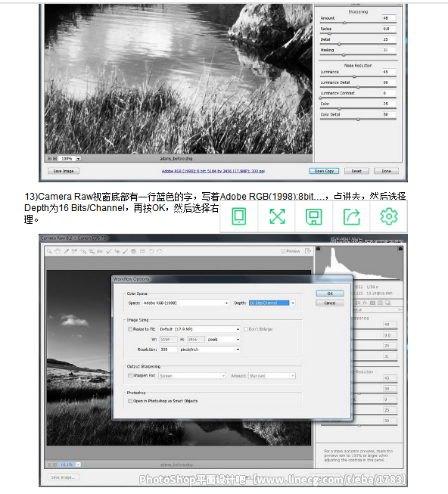Select the Adjustment Brush tool

pos(125,251)
